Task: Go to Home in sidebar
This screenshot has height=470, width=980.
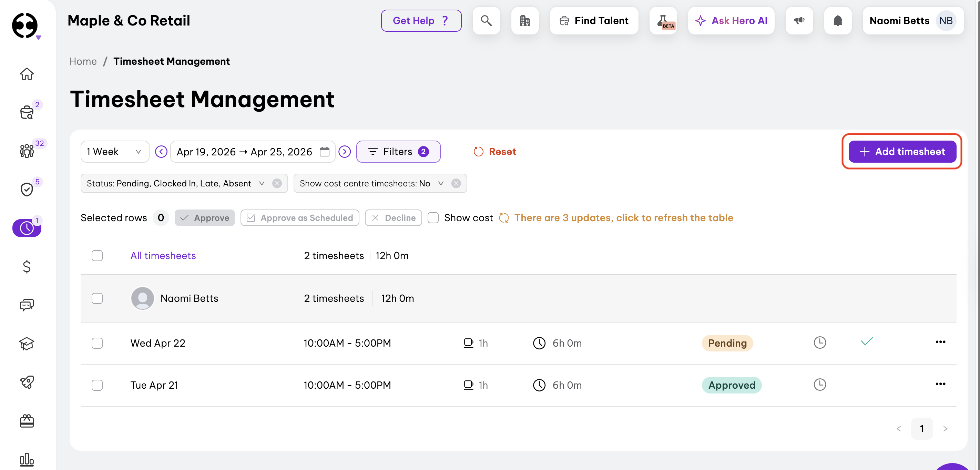Action: coord(27,74)
